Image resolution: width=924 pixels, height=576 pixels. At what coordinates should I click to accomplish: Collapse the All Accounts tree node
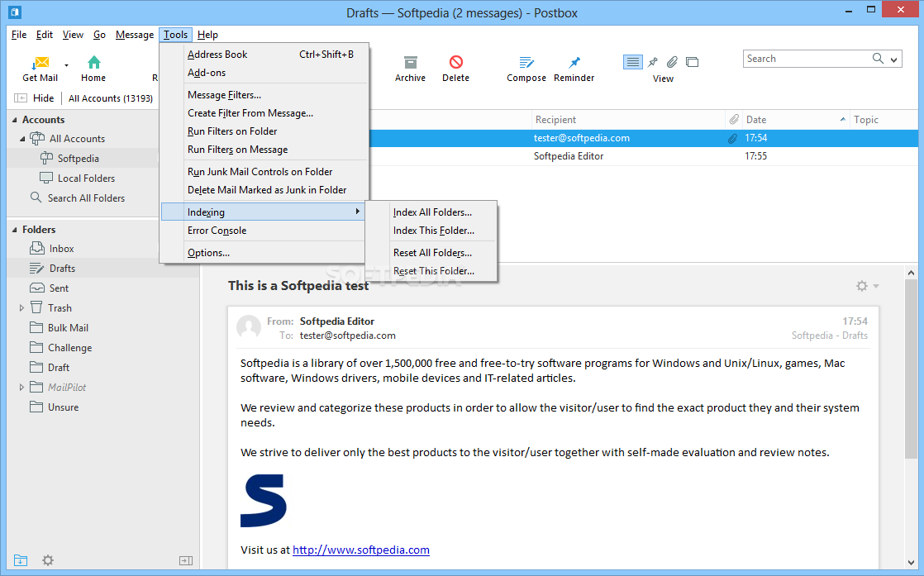(x=22, y=139)
